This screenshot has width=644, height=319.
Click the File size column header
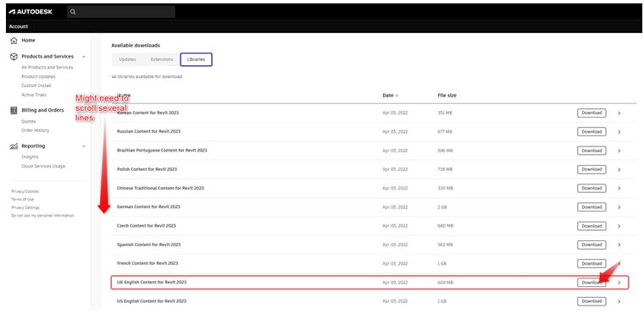(x=447, y=96)
